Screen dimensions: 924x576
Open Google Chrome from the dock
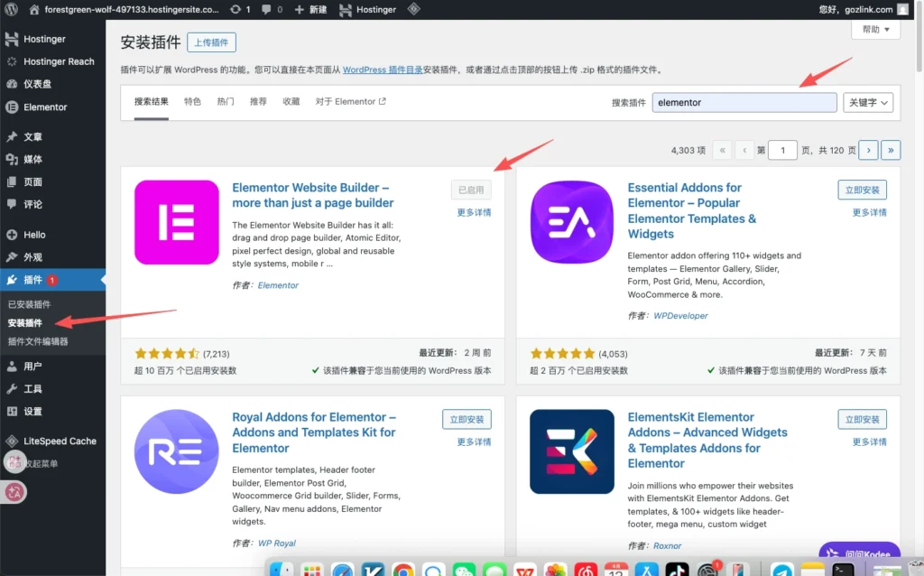click(402, 571)
